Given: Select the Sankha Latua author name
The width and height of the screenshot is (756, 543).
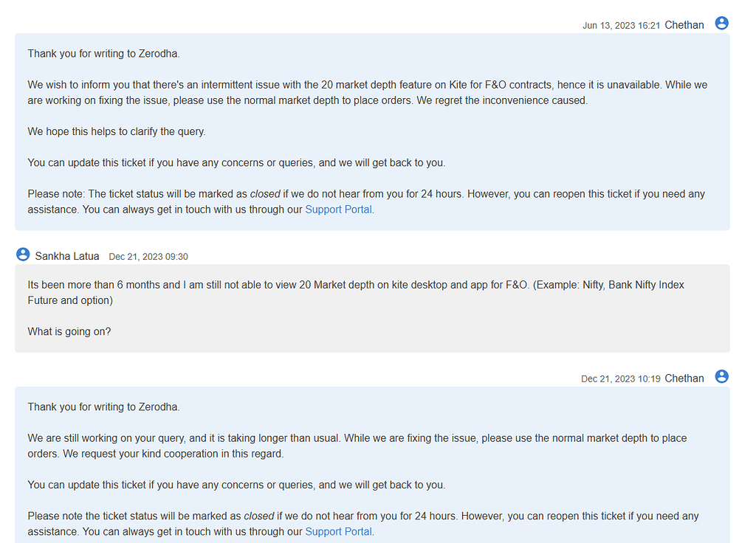Looking at the screenshot, I should tap(67, 256).
